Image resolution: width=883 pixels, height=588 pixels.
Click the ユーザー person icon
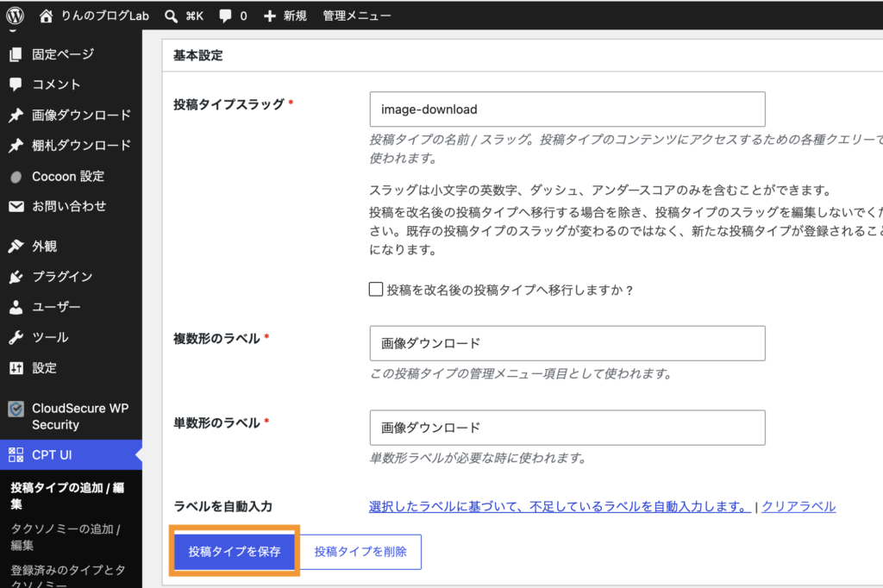click(x=16, y=307)
